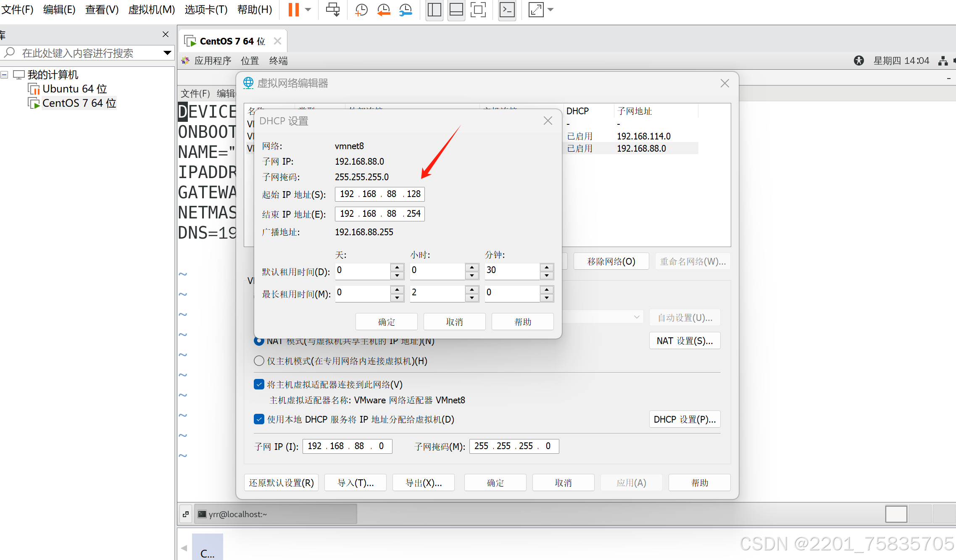Open NAT 设置 dialog
The image size is (956, 560).
click(685, 340)
